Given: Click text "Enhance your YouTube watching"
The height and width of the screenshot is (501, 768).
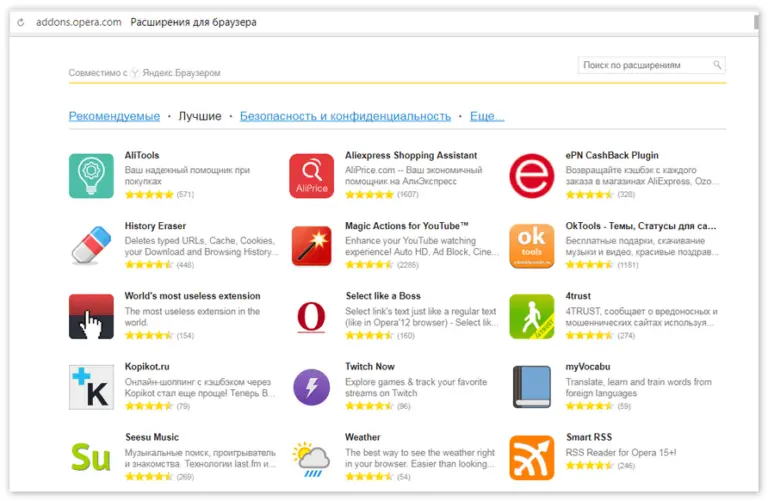Looking at the screenshot, I should (x=410, y=241).
